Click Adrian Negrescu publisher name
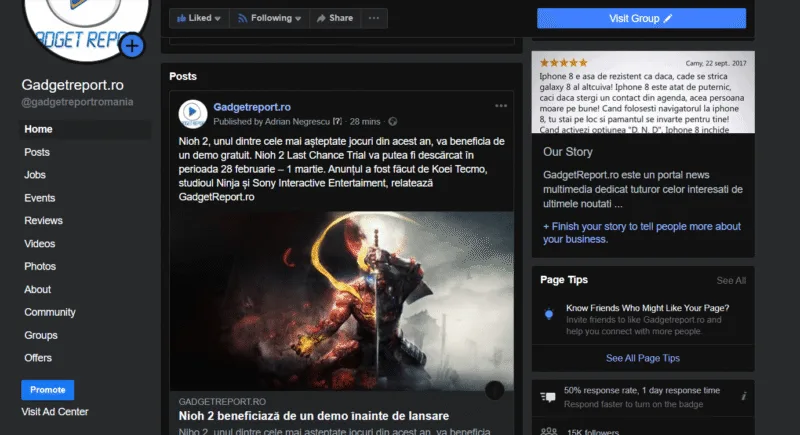The height and width of the screenshot is (435, 800). (x=297, y=122)
